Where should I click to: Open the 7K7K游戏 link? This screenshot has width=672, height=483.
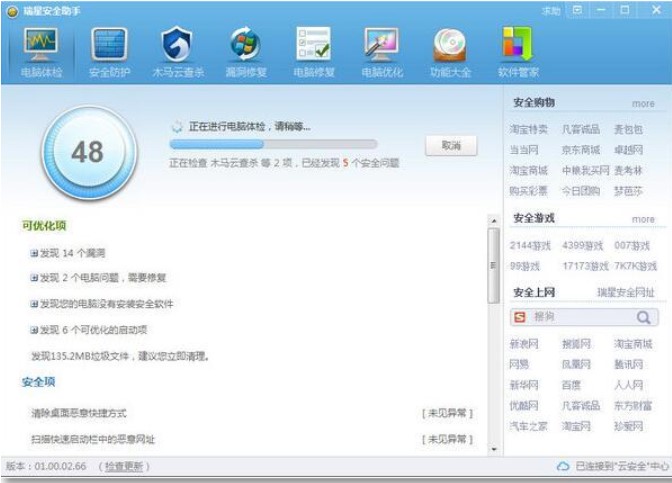click(635, 267)
